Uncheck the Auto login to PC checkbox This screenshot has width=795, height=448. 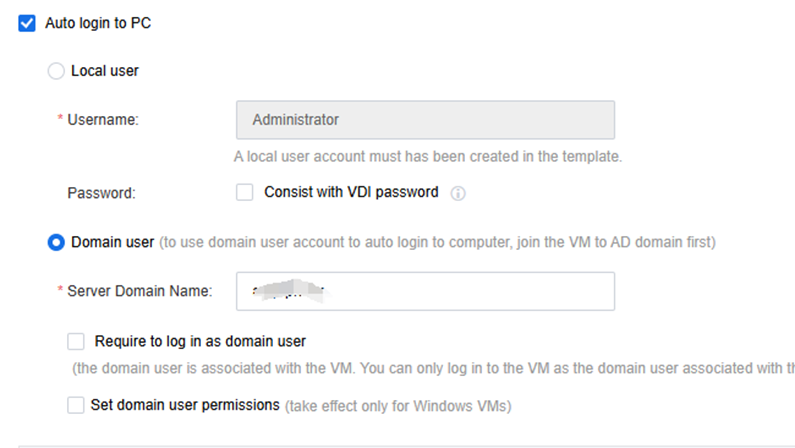[27, 22]
